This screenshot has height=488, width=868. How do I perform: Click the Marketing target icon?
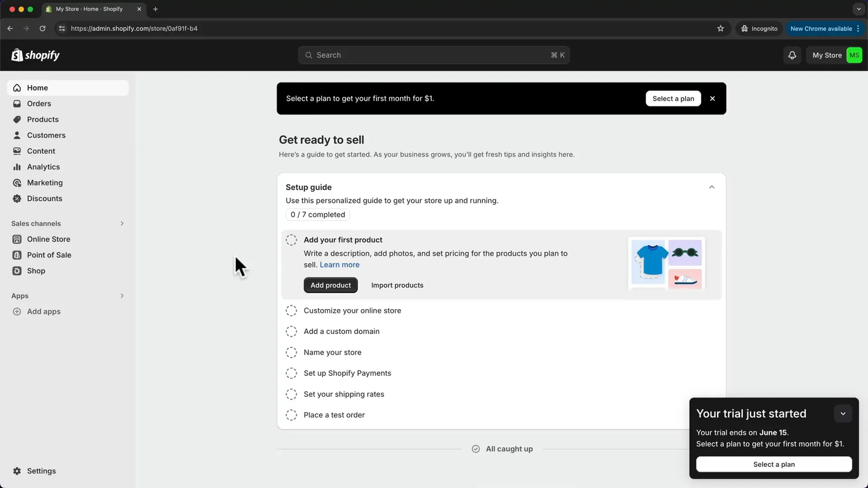pyautogui.click(x=17, y=183)
